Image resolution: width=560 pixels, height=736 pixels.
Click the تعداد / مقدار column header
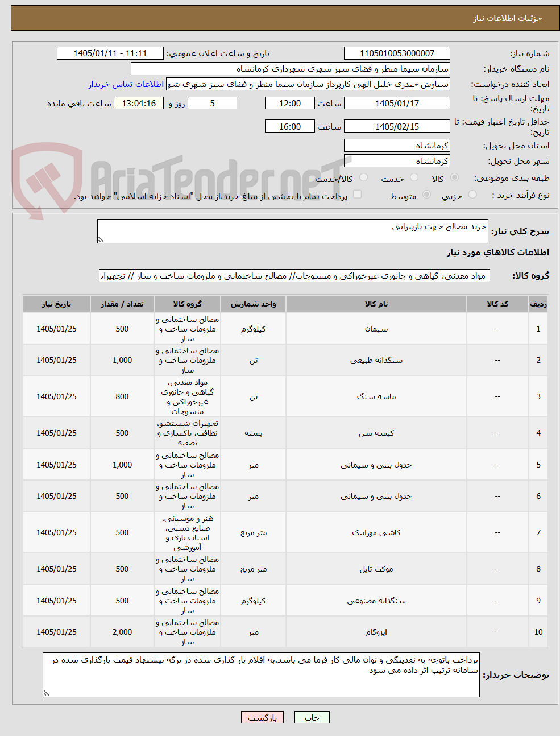[122, 304]
